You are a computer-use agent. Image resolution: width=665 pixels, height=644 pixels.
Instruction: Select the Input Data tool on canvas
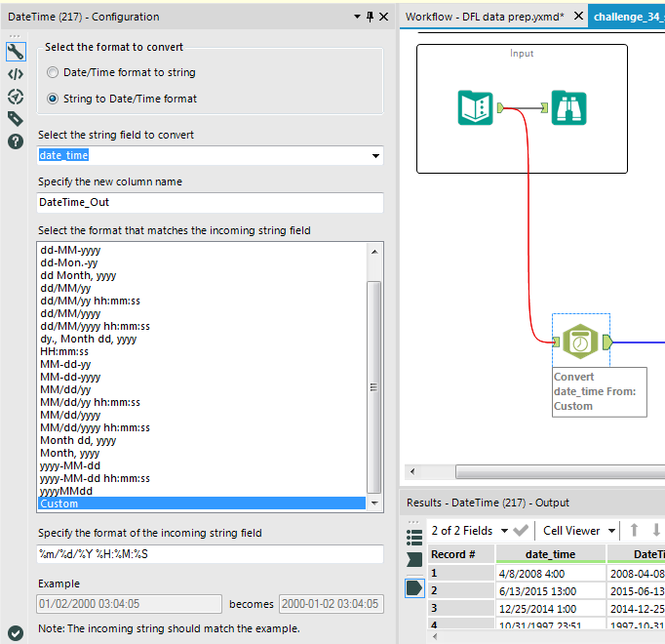pyautogui.click(x=475, y=107)
